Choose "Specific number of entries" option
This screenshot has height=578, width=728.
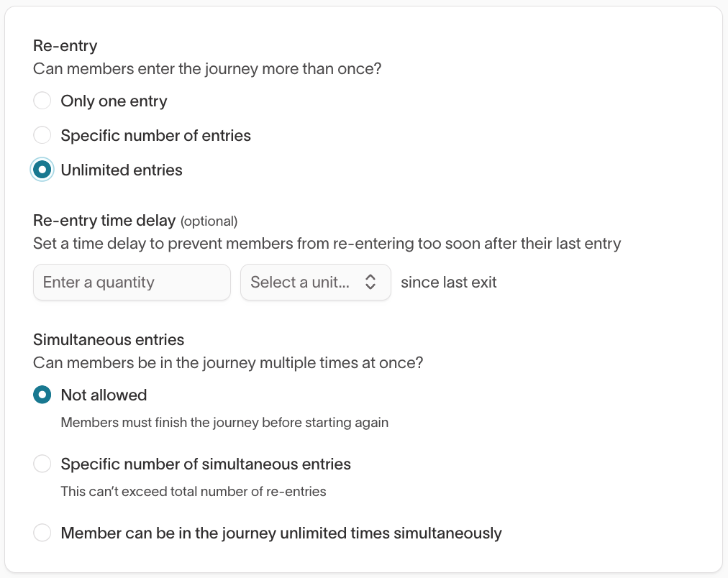(42, 135)
